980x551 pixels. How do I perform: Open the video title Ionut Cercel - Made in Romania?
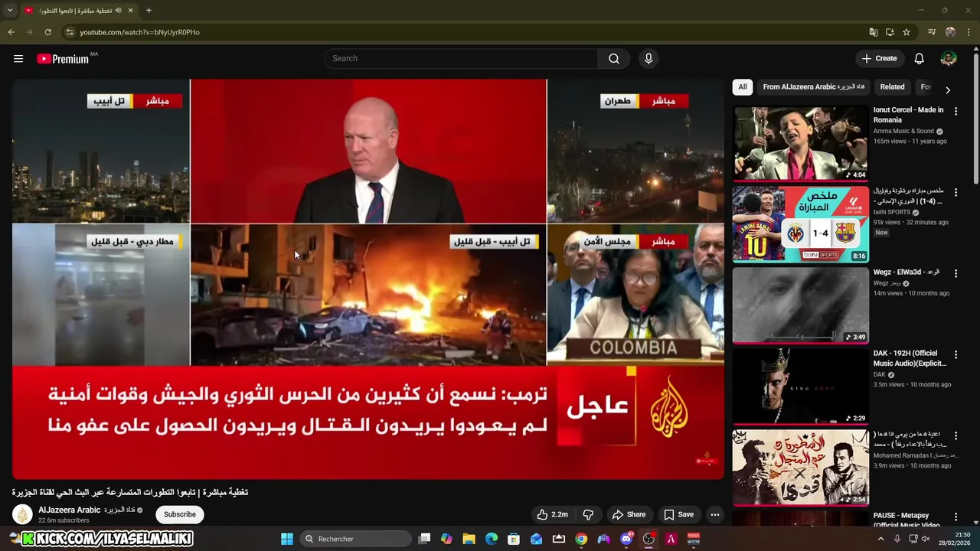pyautogui.click(x=909, y=115)
